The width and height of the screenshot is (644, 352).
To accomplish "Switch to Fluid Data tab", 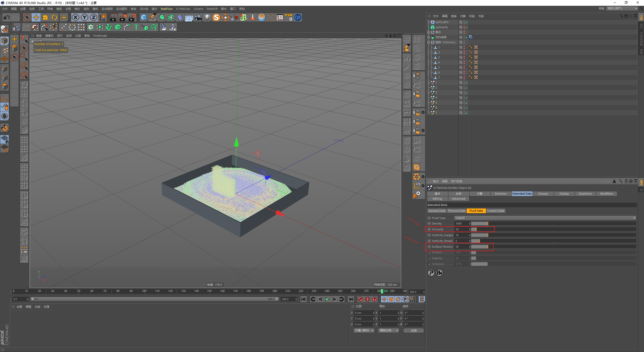I will coord(476,211).
